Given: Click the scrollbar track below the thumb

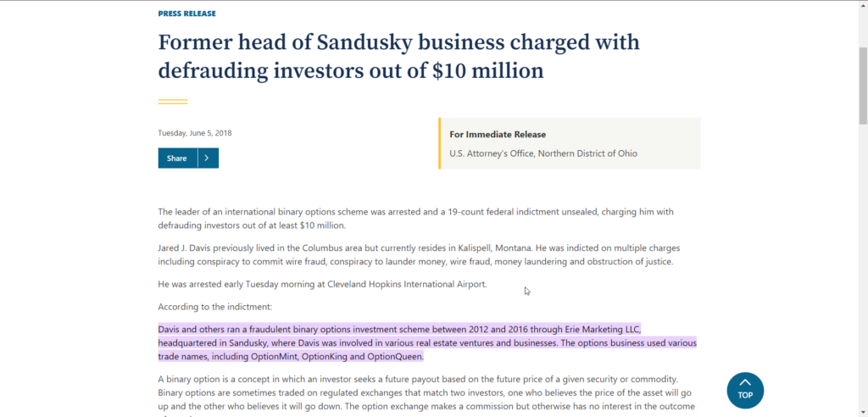Looking at the screenshot, I should 862,266.
